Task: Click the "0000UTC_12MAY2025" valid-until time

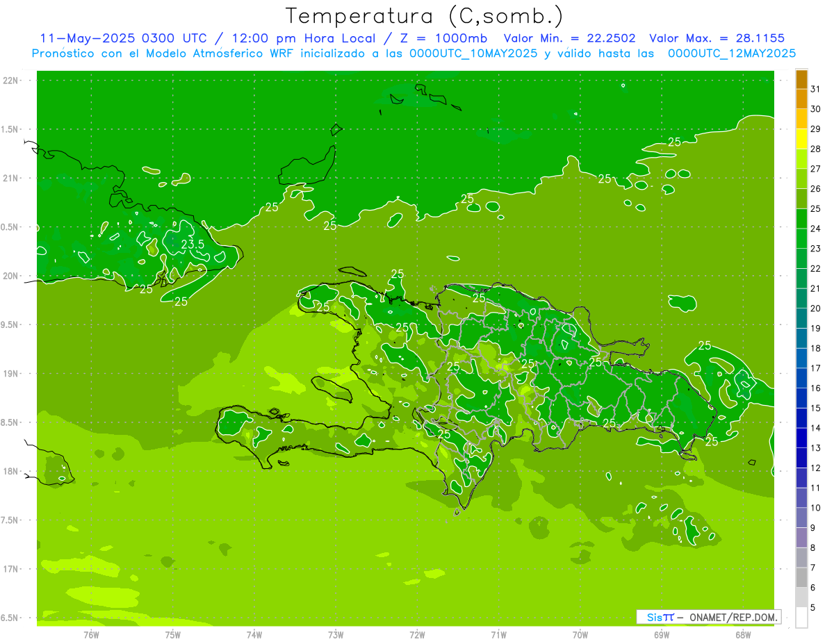Action: [732, 53]
